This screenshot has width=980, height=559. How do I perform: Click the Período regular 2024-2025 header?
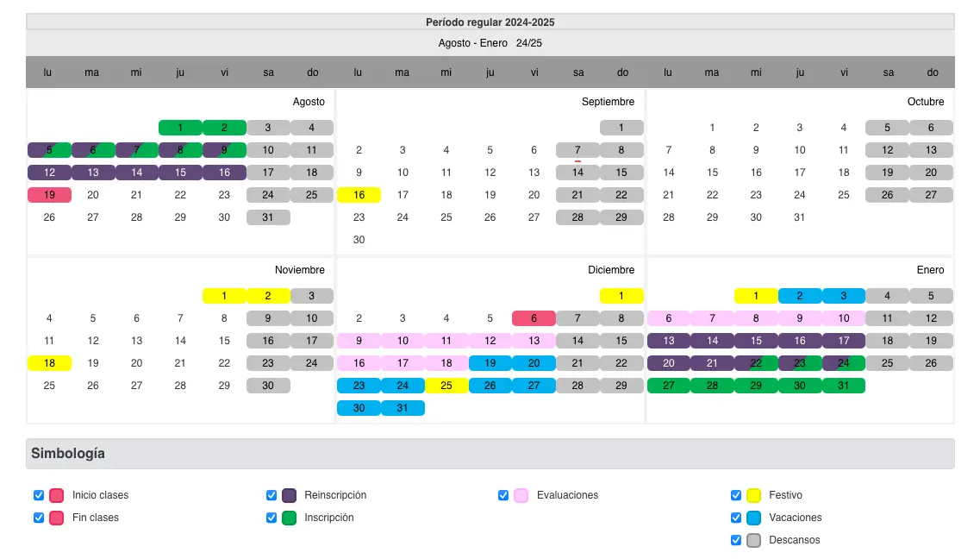tap(490, 22)
